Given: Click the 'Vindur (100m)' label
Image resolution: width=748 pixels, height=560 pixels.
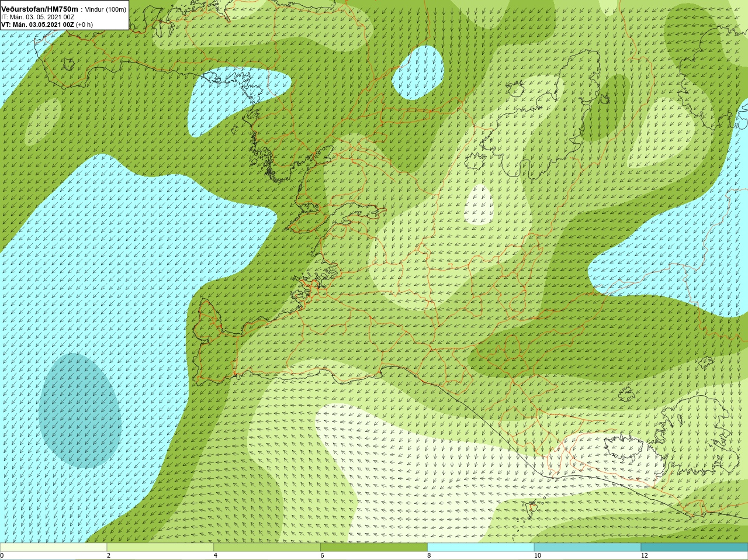Looking at the screenshot, I should coord(105,9).
